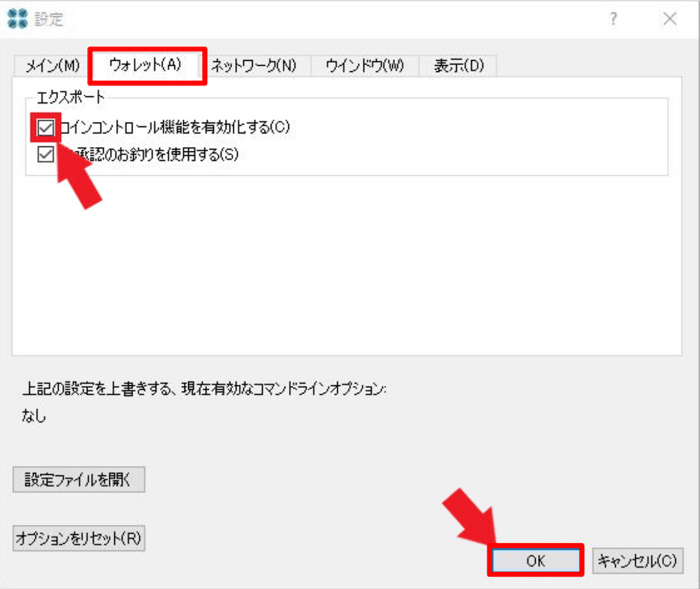
Task: Disable the 未承認のお釣りを使用する option
Action: (44, 155)
